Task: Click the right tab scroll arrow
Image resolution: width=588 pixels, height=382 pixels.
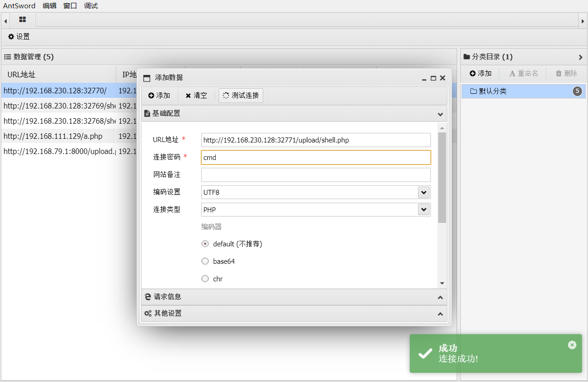Action: point(582,21)
